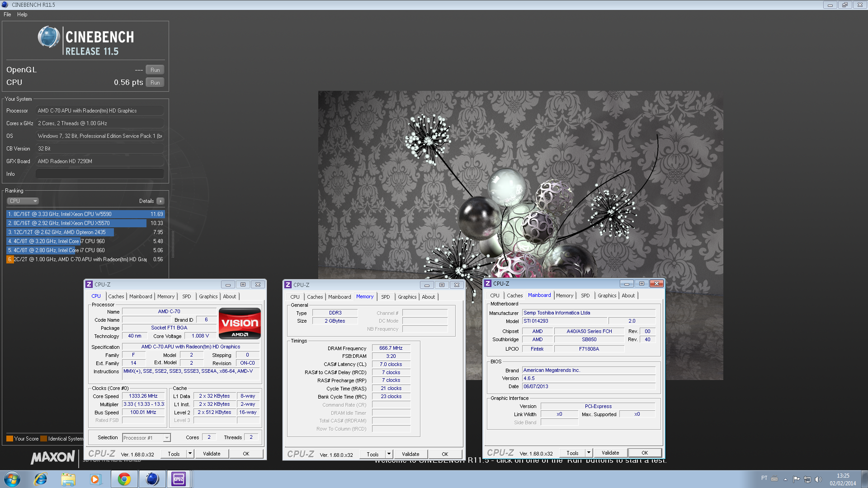This screenshot has width=868, height=488.
Task: Click Tools button in left CPU-Z window
Action: coord(174,454)
